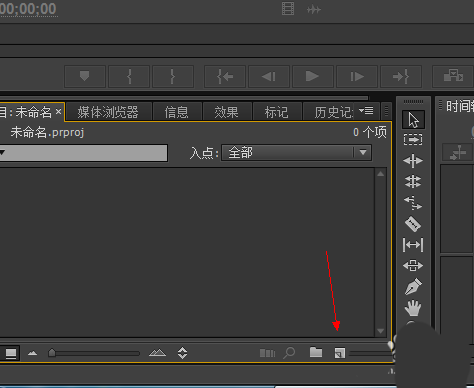Select the Rolling Edit tool

tap(413, 182)
